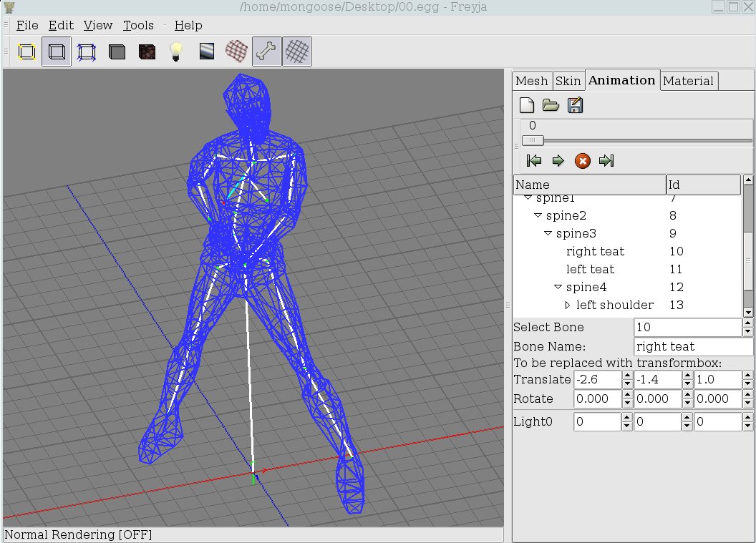
Task: Expand the left shoulder bone node
Action: tap(568, 305)
